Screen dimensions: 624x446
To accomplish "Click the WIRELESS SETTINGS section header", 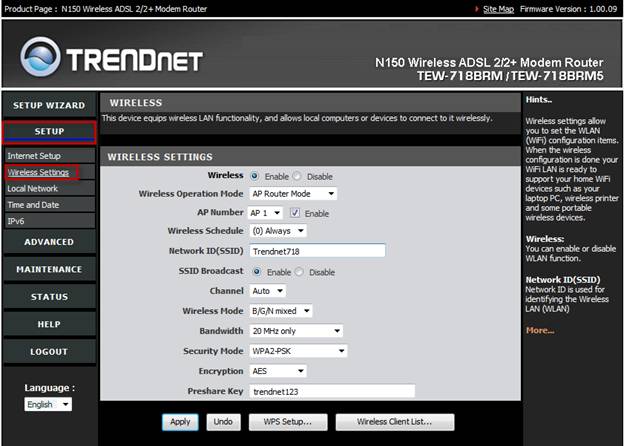I will tap(160, 157).
